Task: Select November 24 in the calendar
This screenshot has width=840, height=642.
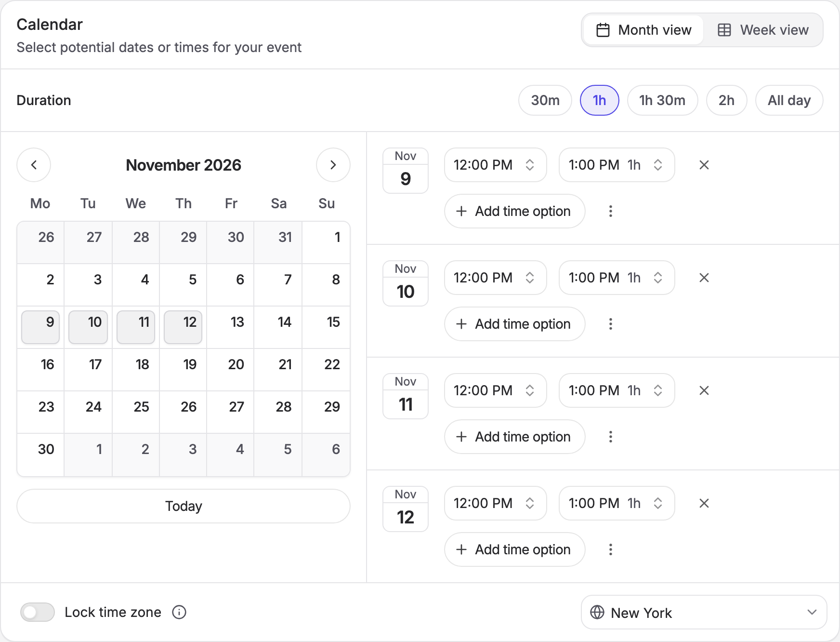Action: (x=88, y=412)
